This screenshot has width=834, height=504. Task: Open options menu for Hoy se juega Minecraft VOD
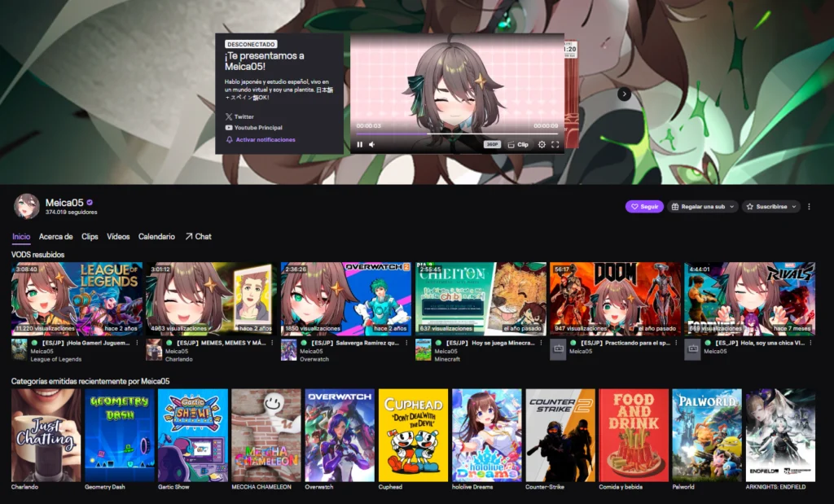point(541,344)
